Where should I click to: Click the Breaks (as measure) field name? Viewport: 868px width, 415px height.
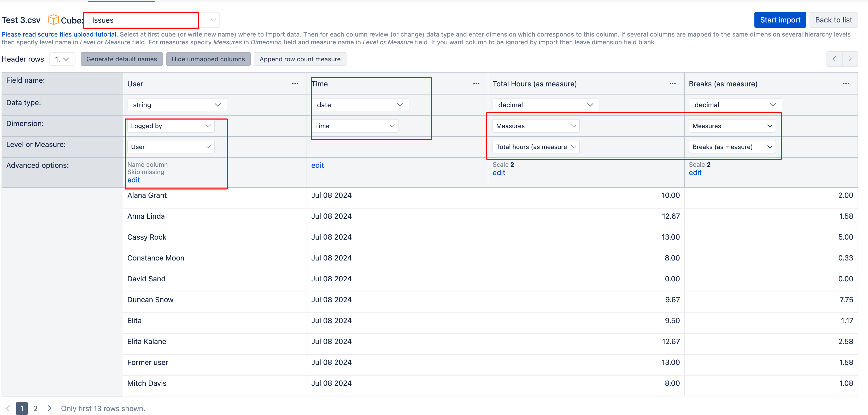(723, 84)
